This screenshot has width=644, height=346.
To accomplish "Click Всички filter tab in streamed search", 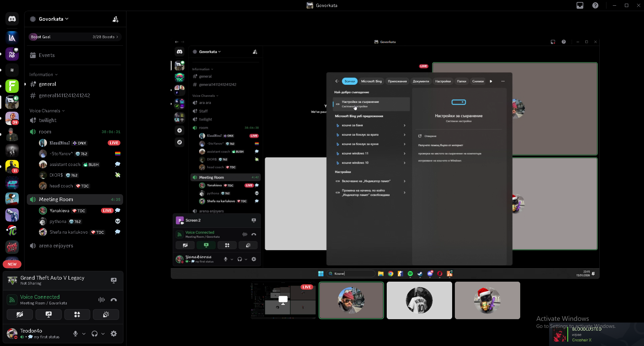I will coord(350,81).
